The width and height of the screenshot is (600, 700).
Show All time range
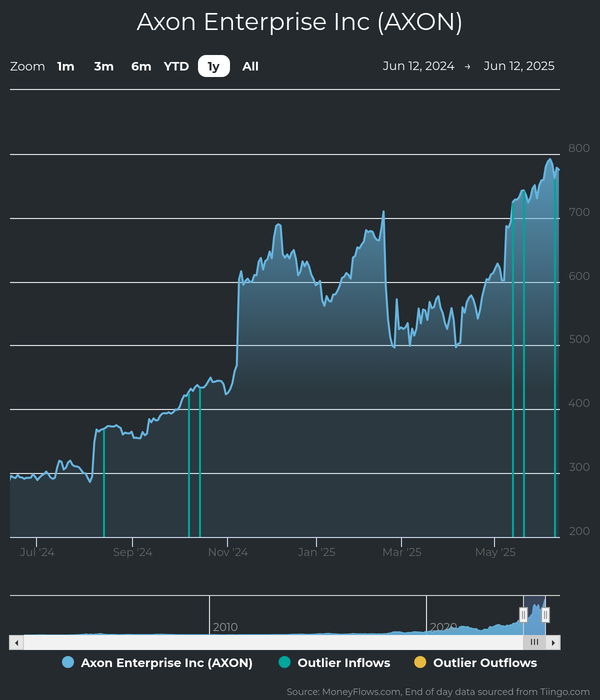click(250, 66)
